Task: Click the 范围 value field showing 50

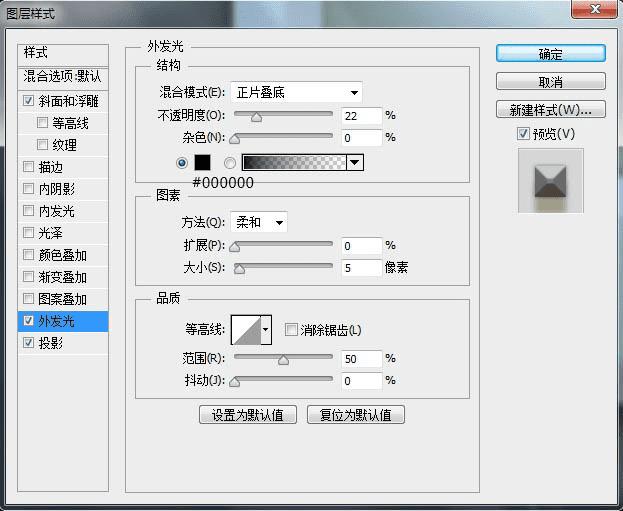Action: 362,359
